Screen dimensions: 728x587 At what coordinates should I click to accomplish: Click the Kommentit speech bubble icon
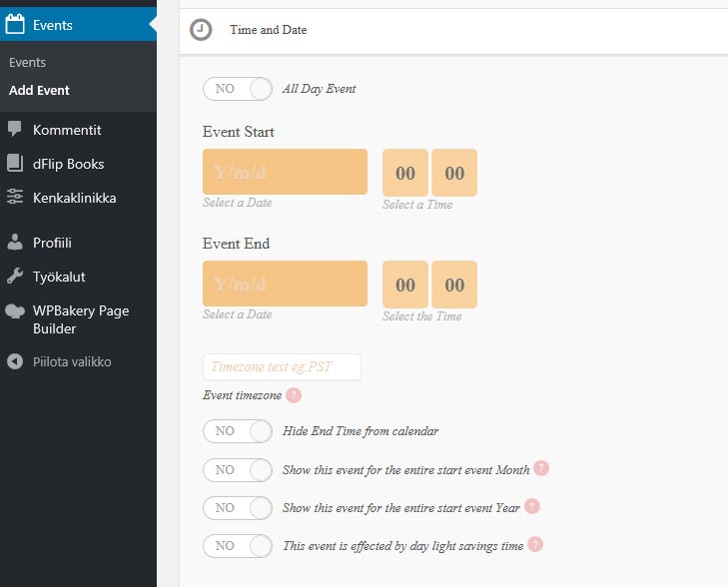15,130
